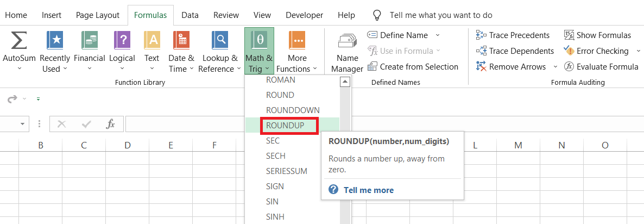Click the Tell me more link
This screenshot has height=224, width=644.
point(368,190)
